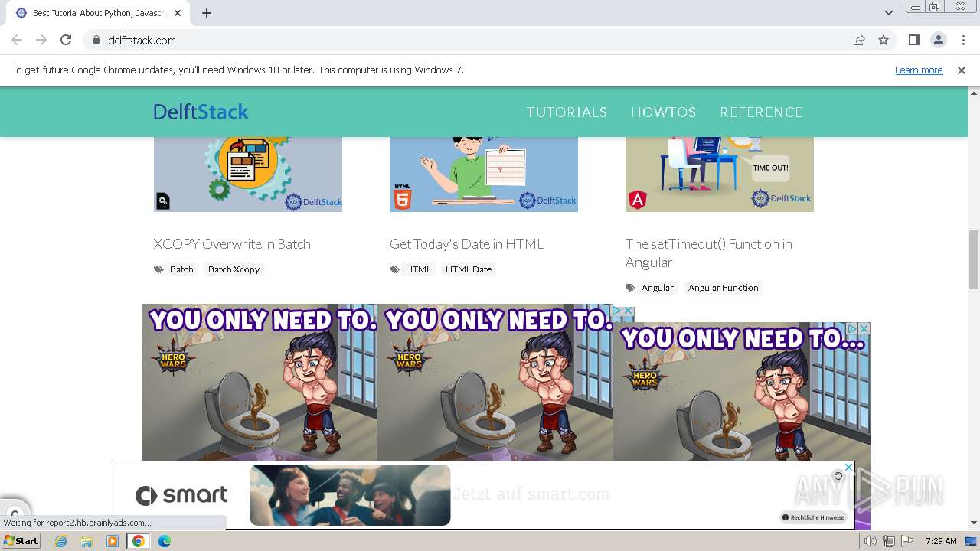Open the file explorer taskbar icon
This screenshot has width=980, height=551.
coord(87,541)
